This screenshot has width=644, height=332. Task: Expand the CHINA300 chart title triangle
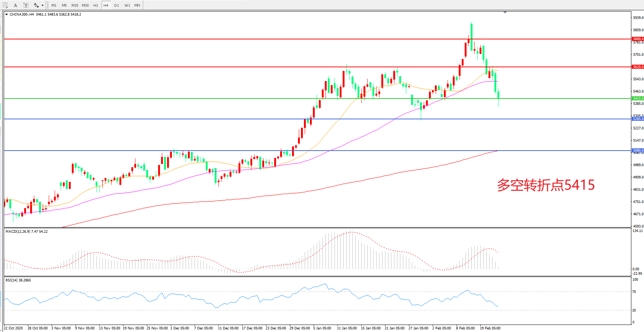(7, 14)
